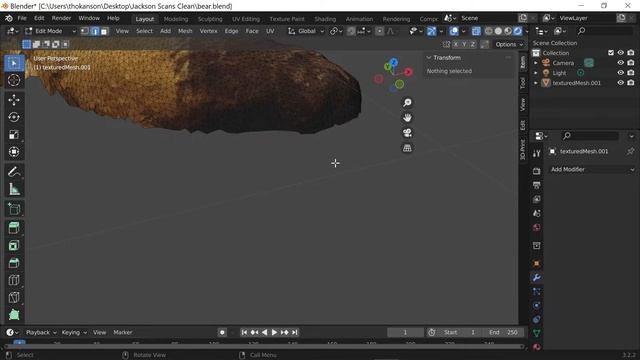Select the Cursor tool
640x360 pixels.
(14, 80)
